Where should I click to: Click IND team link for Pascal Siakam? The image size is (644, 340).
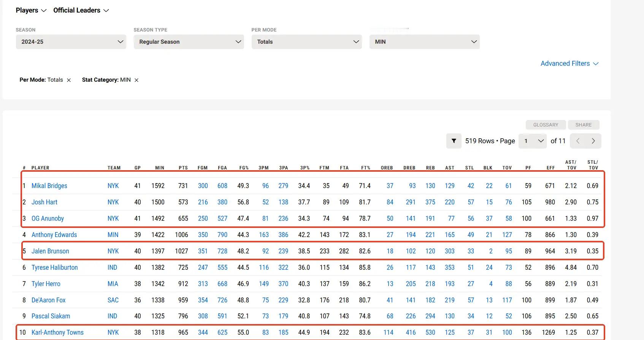point(112,316)
